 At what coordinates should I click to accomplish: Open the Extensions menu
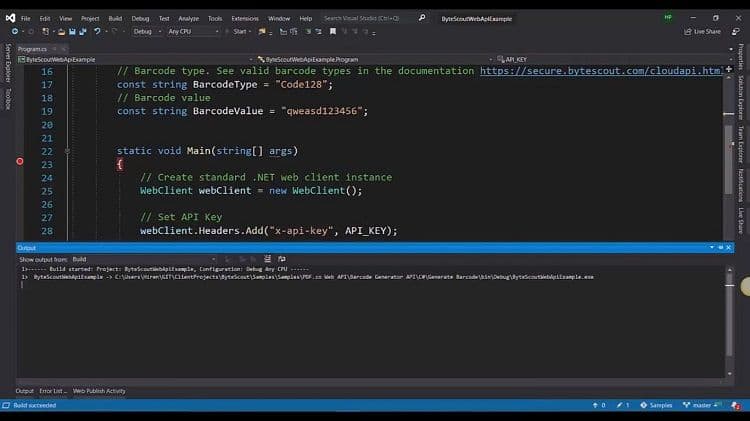coord(244,18)
